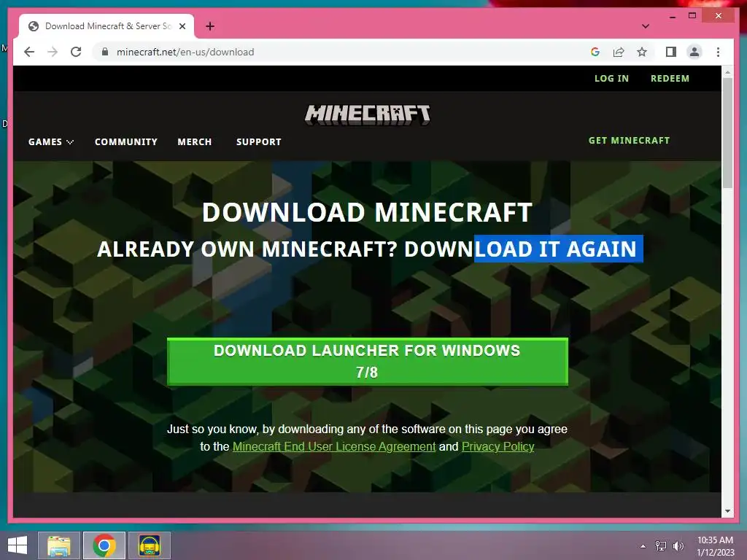The image size is (747, 560).
Task: Open network status tray icon
Action: coord(661,546)
